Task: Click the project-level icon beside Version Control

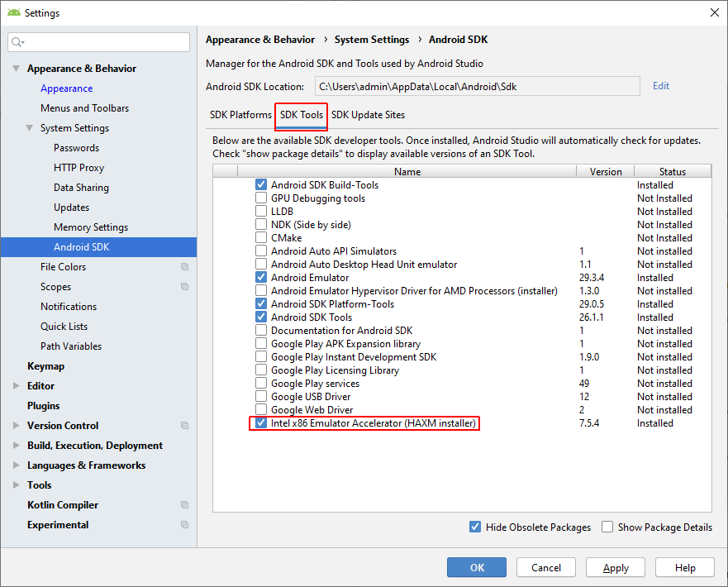Action: point(184,426)
